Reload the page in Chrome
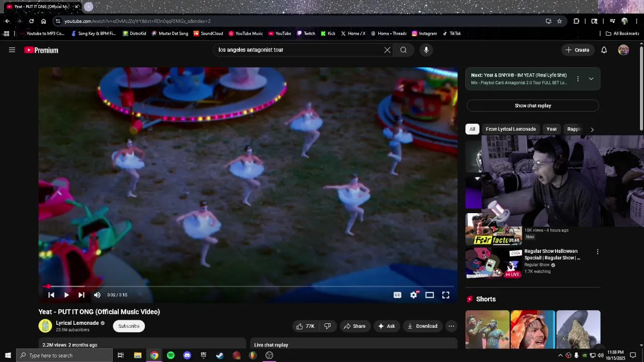This screenshot has height=362, width=644. click(31, 21)
